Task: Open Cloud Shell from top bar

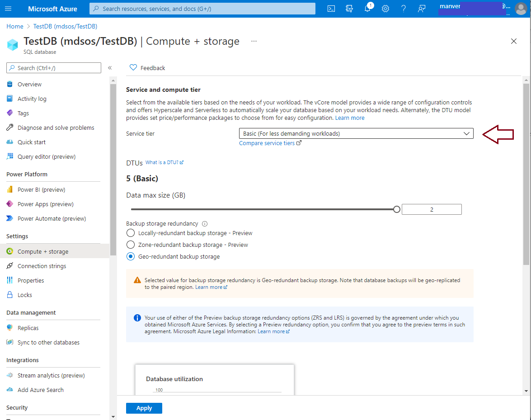Action: click(x=331, y=9)
